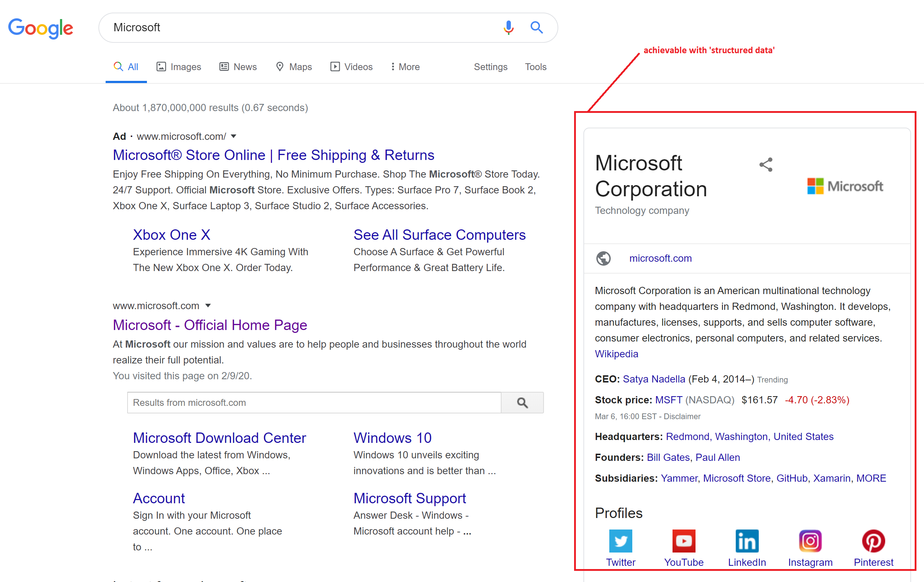924x582 pixels.
Task: Open the Instagram profile icon
Action: (810, 541)
